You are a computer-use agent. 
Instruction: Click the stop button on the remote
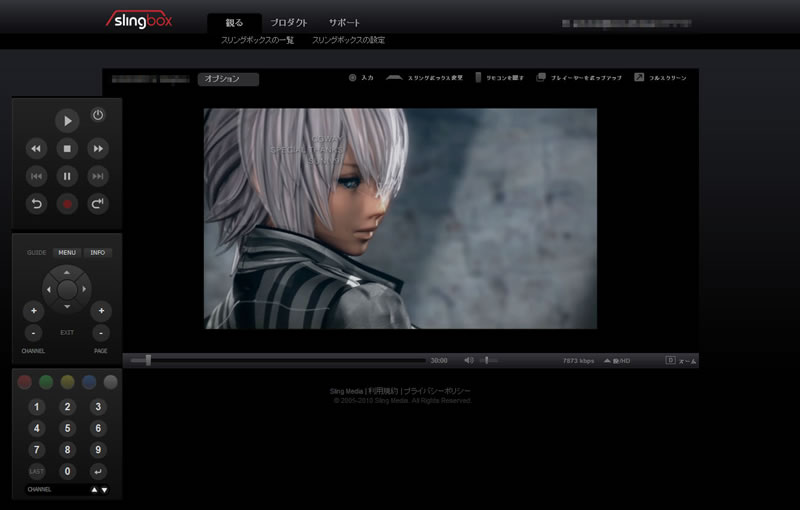[x=67, y=148]
